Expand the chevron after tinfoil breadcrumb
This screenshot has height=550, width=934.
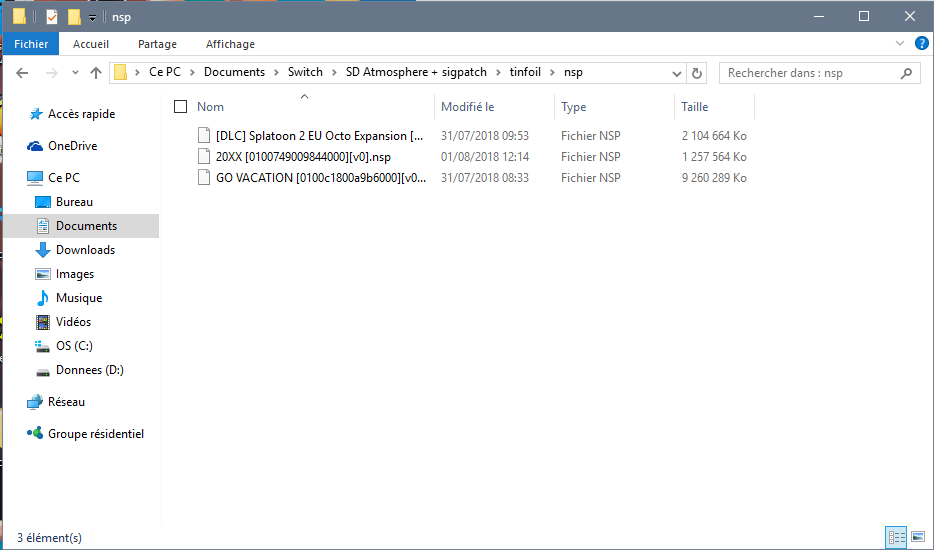pos(552,73)
